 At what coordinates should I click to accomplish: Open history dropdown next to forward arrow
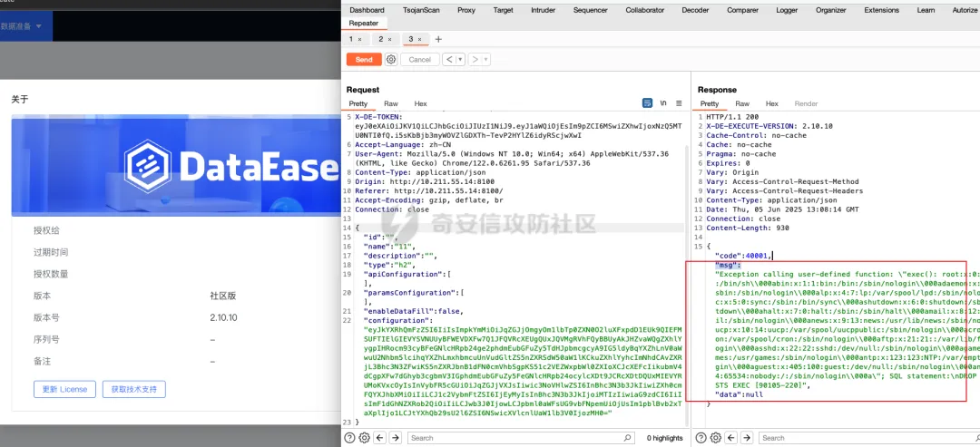[486, 59]
